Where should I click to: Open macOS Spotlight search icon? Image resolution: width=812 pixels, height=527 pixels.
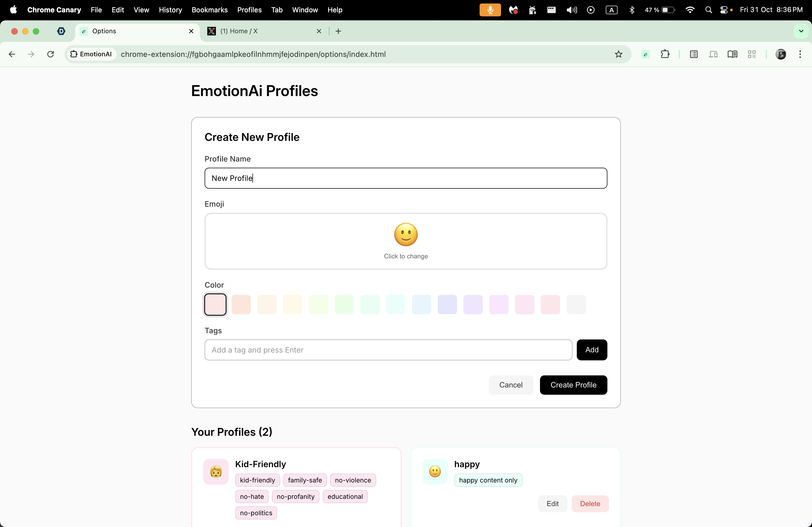tap(709, 10)
